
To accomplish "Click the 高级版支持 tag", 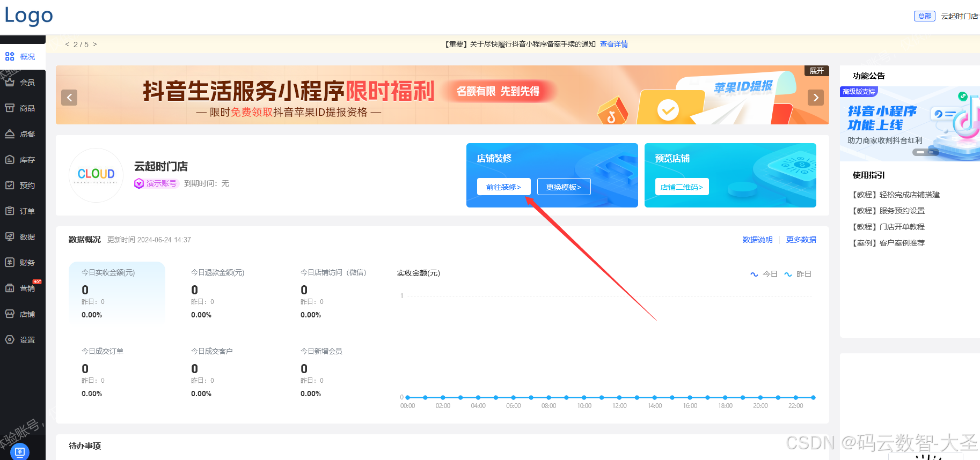I will tap(859, 92).
